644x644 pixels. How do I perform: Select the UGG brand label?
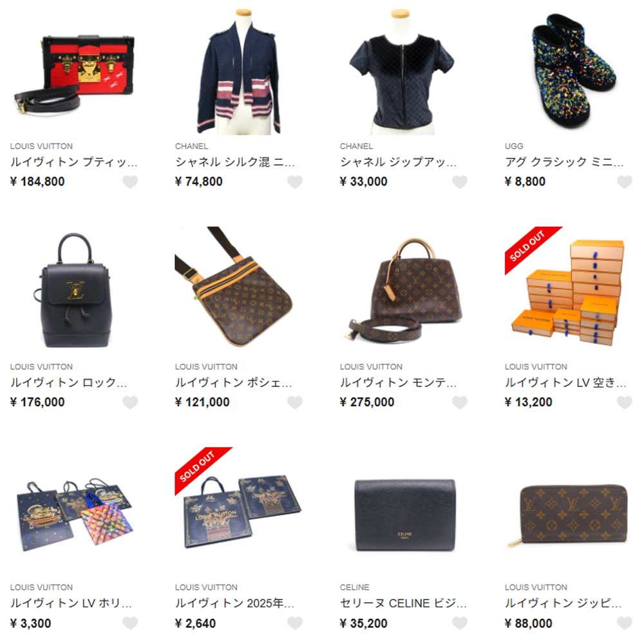[514, 146]
